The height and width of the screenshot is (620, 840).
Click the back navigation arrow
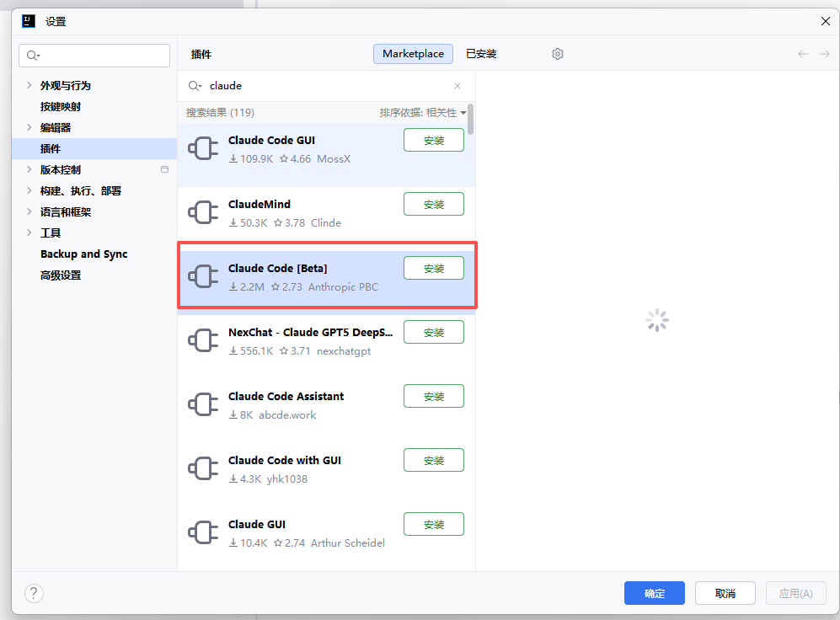coord(803,54)
